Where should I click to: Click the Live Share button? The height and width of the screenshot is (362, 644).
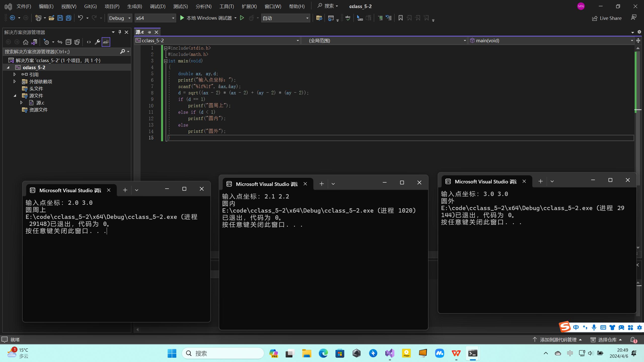(607, 18)
